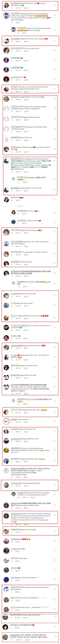The image size is (60, 644).
Task: Like the top 'Love your beautiful Hanfu' comment
Action: point(54,5)
